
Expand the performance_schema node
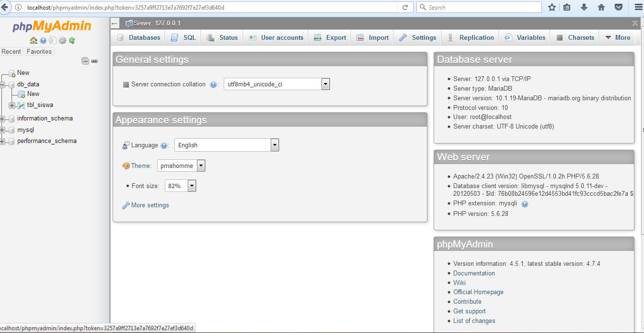2,141
